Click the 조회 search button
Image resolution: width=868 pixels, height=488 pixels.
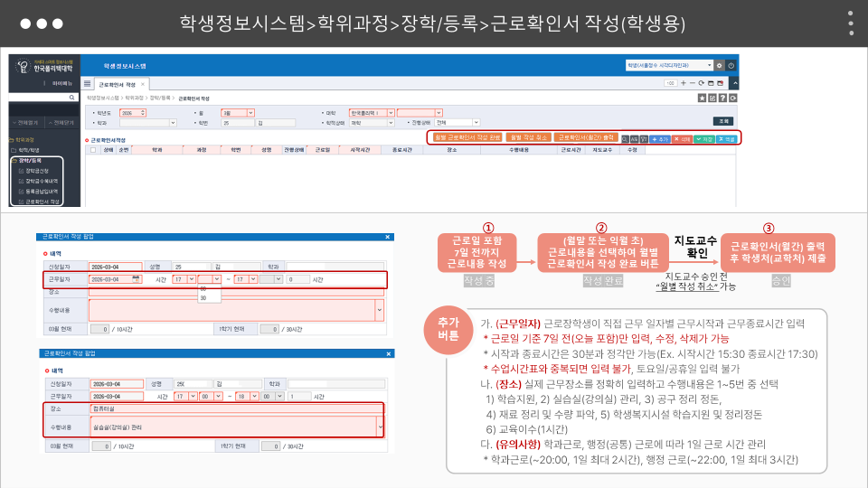pyautogui.click(x=722, y=120)
